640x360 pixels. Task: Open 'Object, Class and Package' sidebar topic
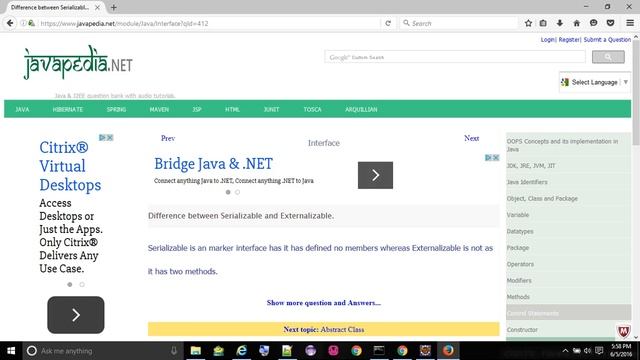(x=542, y=198)
